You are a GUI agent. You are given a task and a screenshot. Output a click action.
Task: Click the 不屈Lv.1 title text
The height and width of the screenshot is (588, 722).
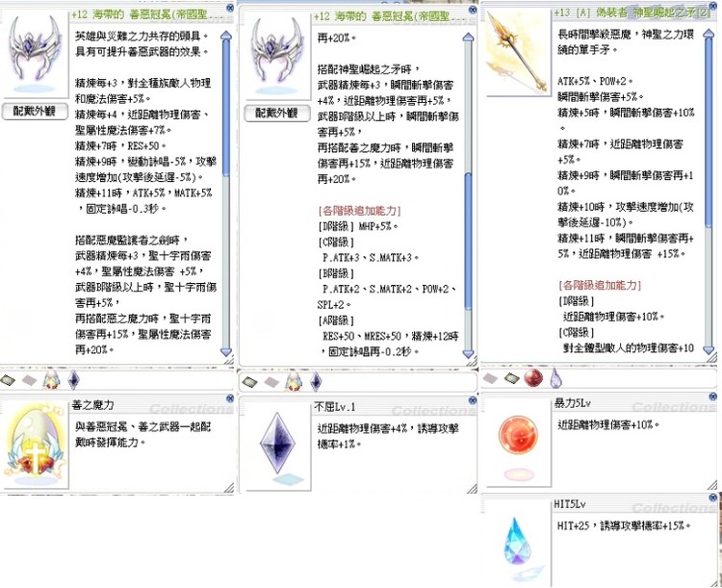click(335, 407)
